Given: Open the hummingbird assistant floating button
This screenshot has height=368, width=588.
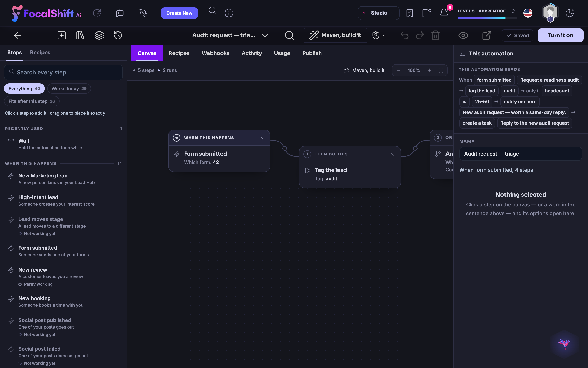Looking at the screenshot, I should coord(564,344).
